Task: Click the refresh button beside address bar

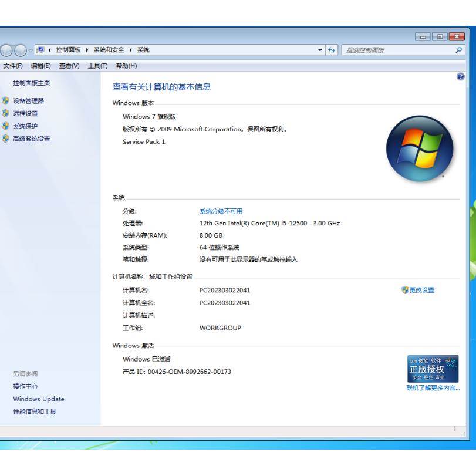Action: click(x=332, y=50)
